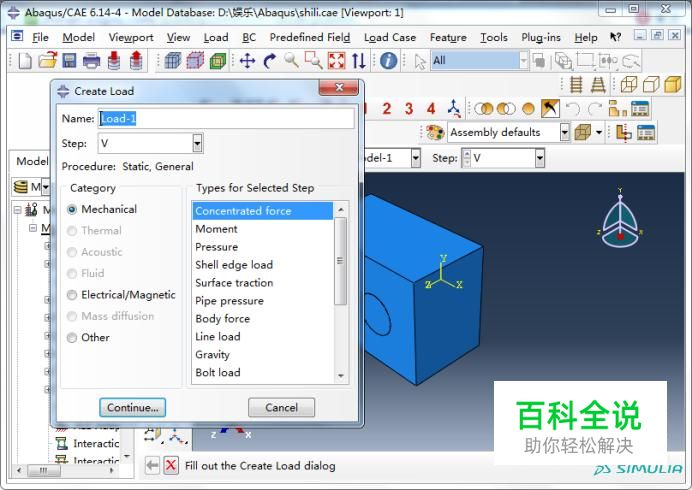This screenshot has height=490, width=692.
Task: Cancel procedure with red X icon
Action: (x=171, y=465)
